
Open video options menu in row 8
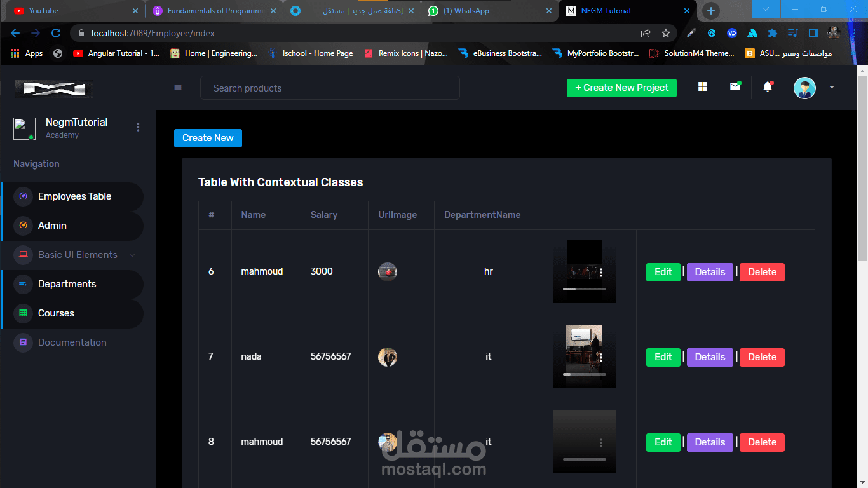click(x=601, y=443)
